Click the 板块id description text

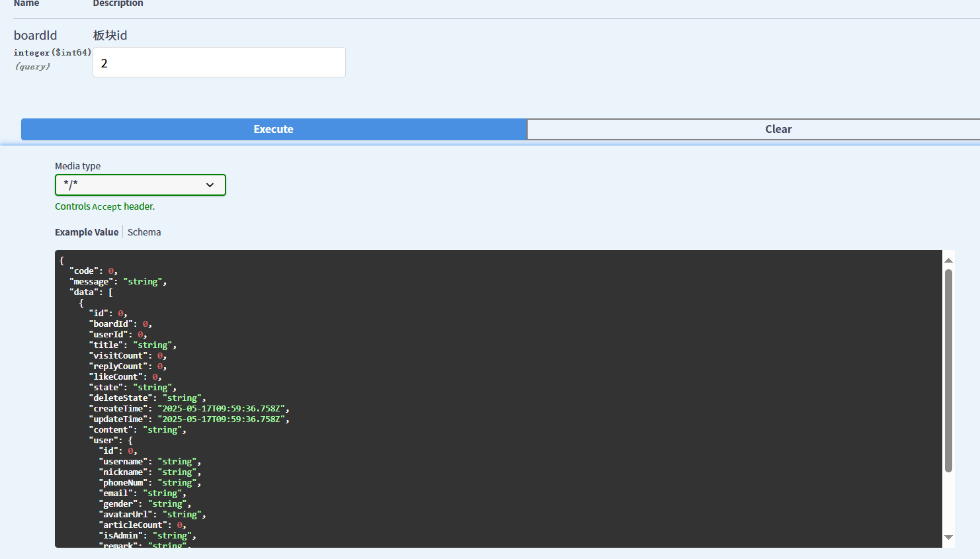point(110,35)
